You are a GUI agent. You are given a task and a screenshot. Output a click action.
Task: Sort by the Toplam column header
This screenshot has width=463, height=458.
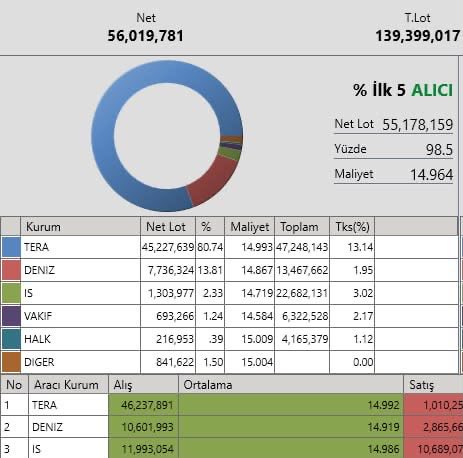point(302,227)
